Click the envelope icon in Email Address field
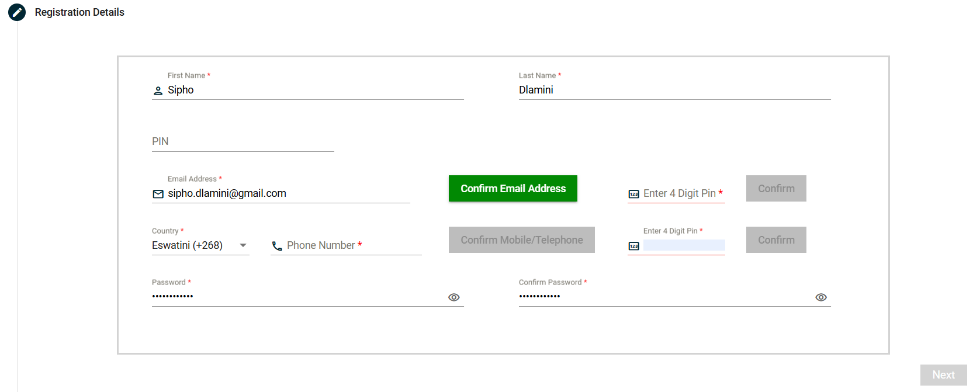The width and height of the screenshot is (980, 392). tap(158, 194)
